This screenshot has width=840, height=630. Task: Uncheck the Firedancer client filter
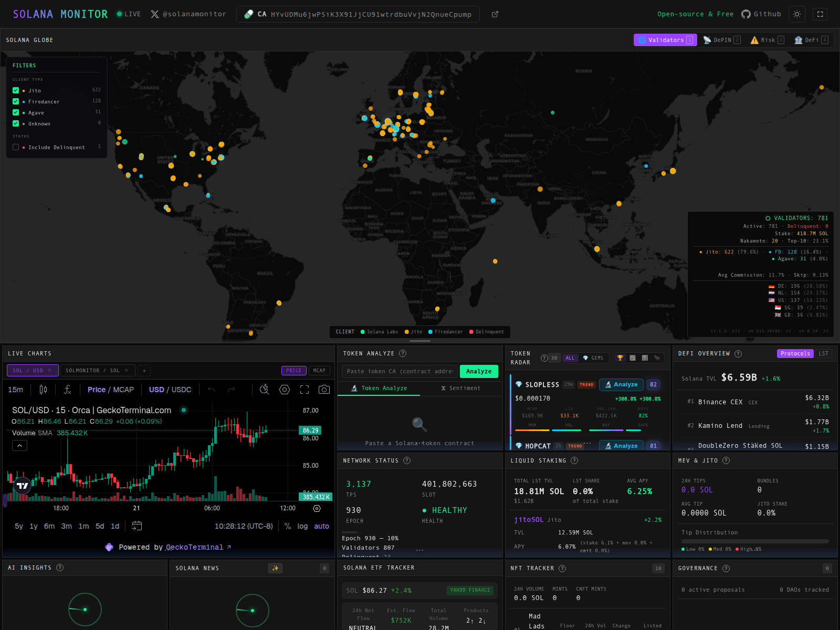click(16, 101)
